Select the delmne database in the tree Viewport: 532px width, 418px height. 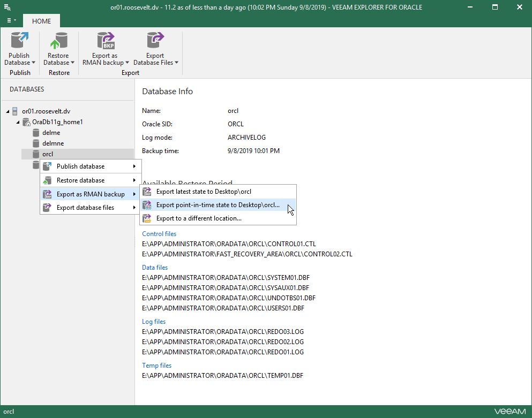(x=53, y=143)
